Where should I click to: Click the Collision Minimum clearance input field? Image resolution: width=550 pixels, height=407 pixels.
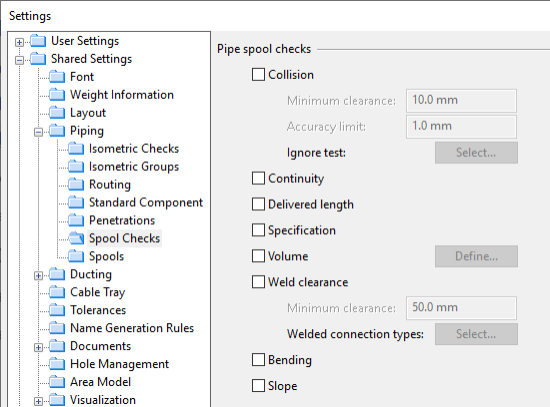(x=461, y=101)
